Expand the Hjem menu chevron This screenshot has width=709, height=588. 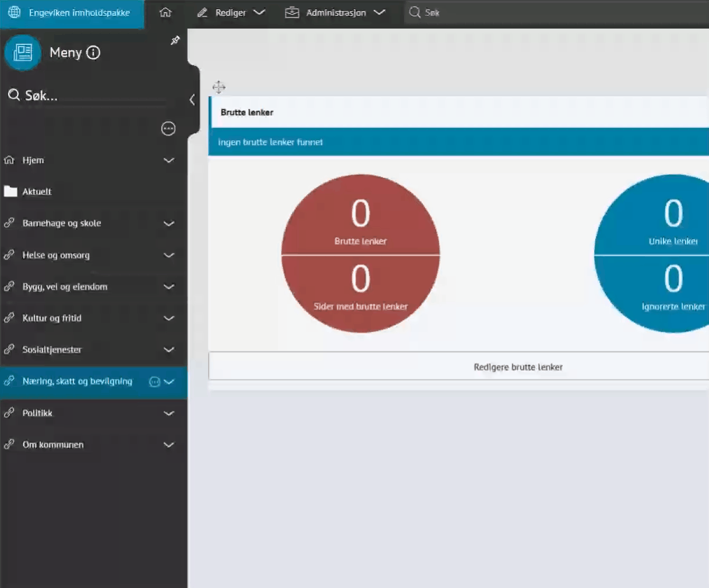click(169, 160)
